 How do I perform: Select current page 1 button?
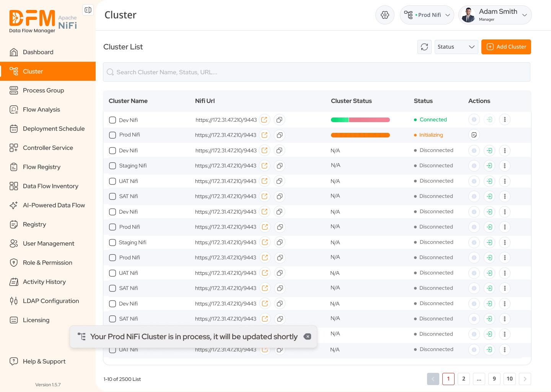tap(448, 379)
